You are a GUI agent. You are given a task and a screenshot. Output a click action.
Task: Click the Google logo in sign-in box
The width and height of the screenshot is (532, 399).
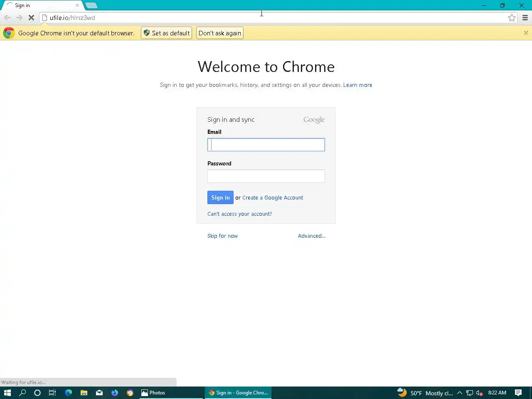click(314, 120)
